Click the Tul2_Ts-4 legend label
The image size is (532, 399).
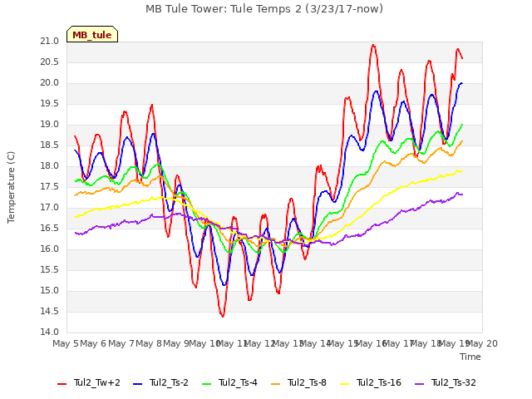pyautogui.click(x=238, y=382)
